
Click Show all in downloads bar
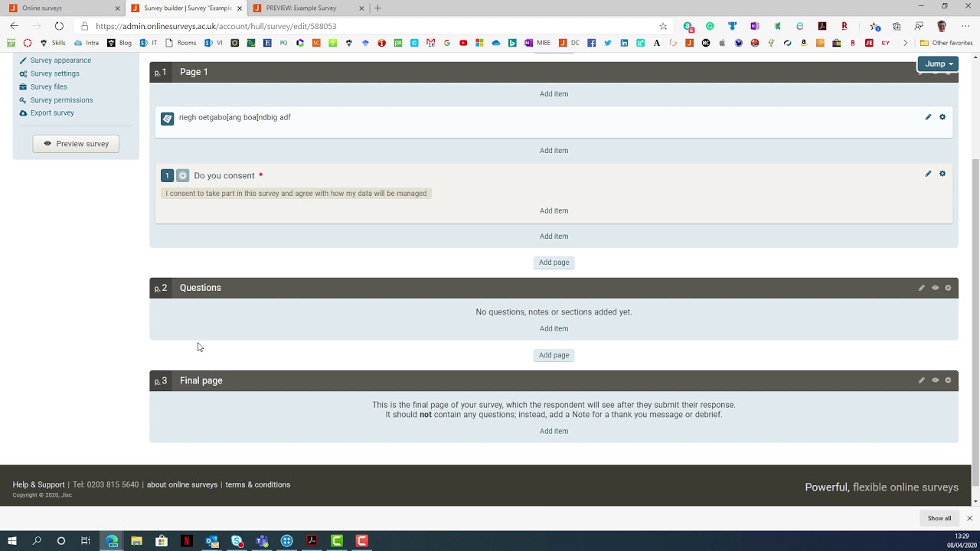[x=939, y=518]
